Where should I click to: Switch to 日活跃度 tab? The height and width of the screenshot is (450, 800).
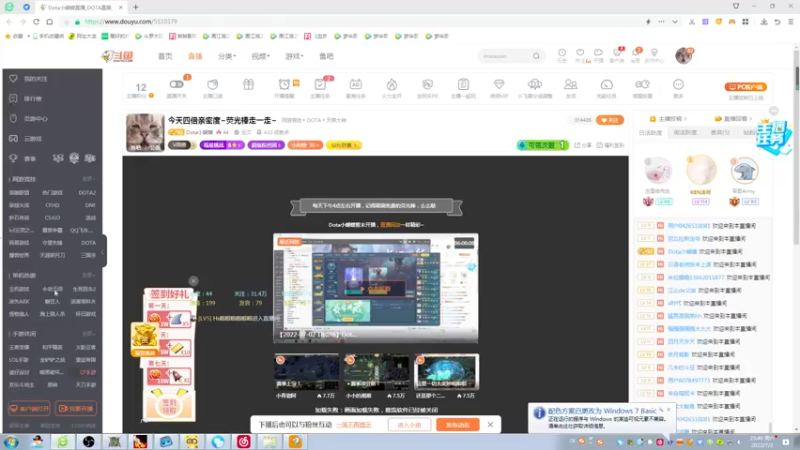(x=650, y=133)
